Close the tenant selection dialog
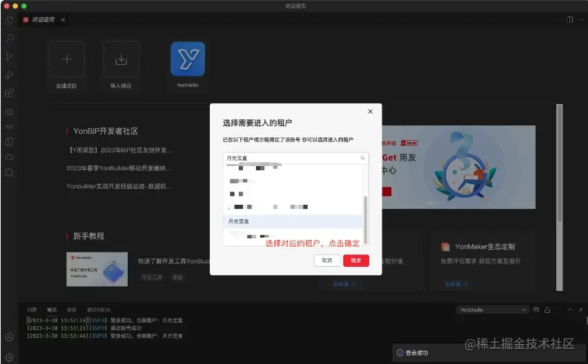Image resolution: width=588 pixels, height=364 pixels. 370,112
